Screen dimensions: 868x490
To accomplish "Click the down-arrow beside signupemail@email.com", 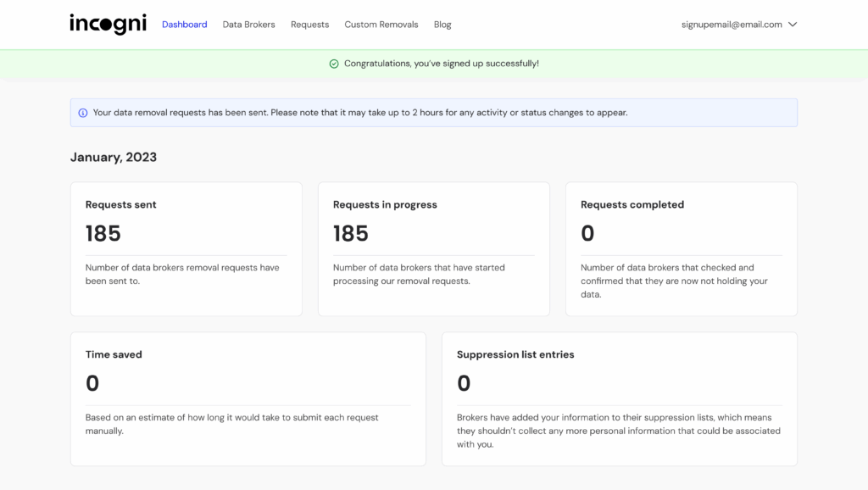I will coord(793,25).
